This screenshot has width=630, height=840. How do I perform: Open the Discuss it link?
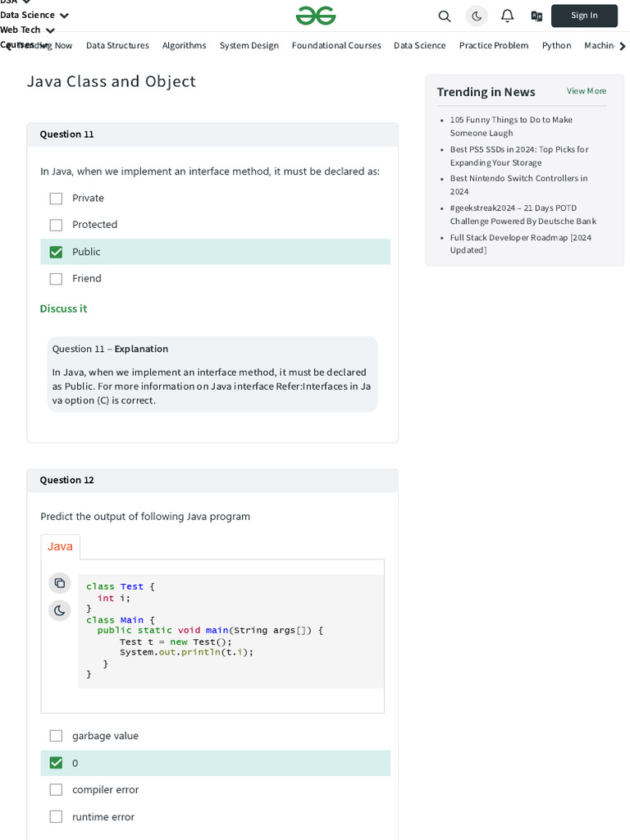(63, 308)
